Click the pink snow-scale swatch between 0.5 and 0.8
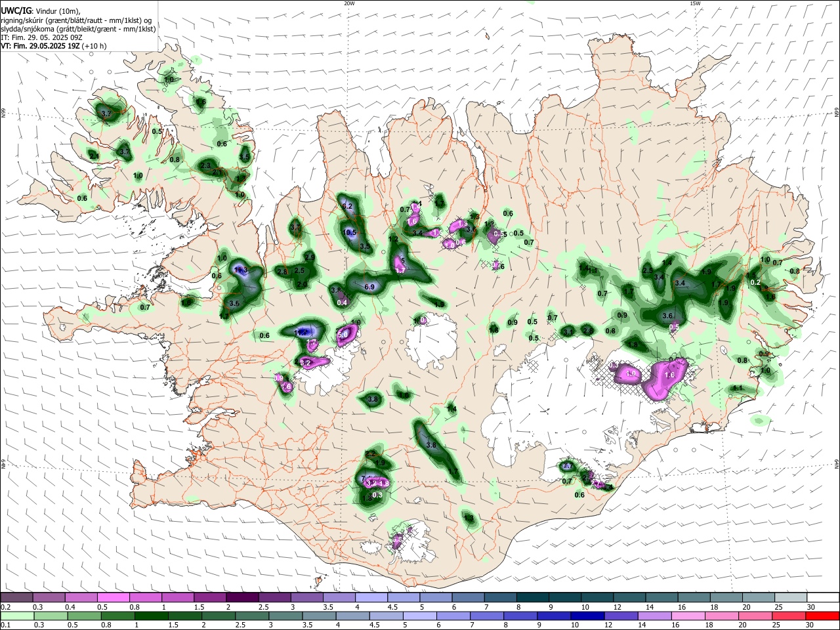840x630 pixels. (x=113, y=598)
